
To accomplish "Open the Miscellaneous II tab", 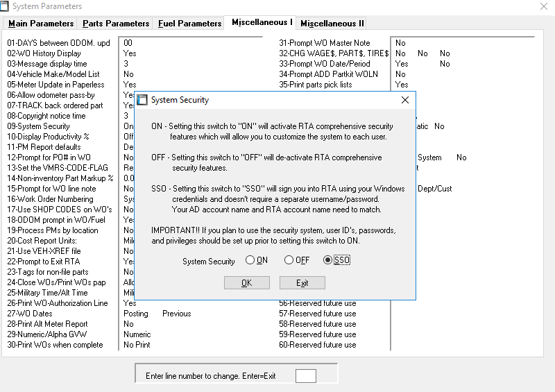I will click(332, 23).
